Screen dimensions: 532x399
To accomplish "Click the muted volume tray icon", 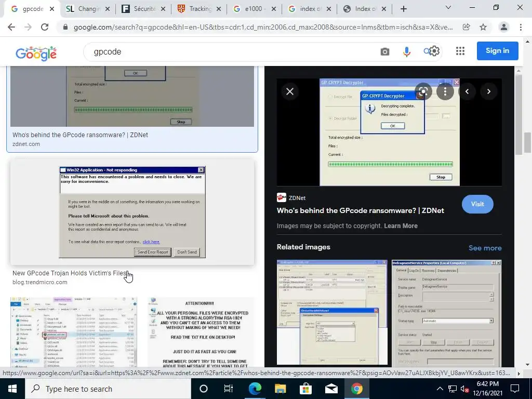I will 464,389.
